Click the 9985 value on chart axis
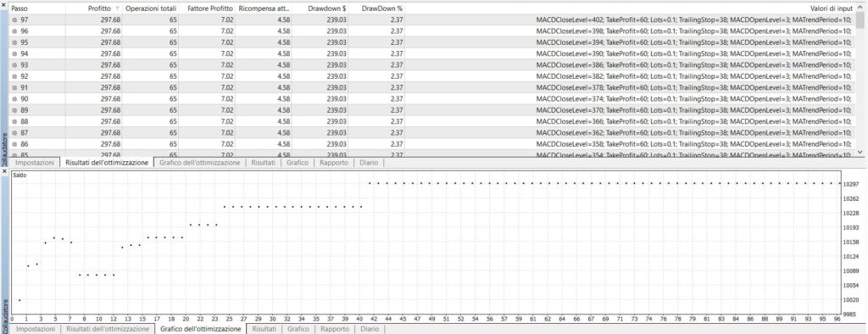This screenshot has height=334, width=868. (x=849, y=314)
